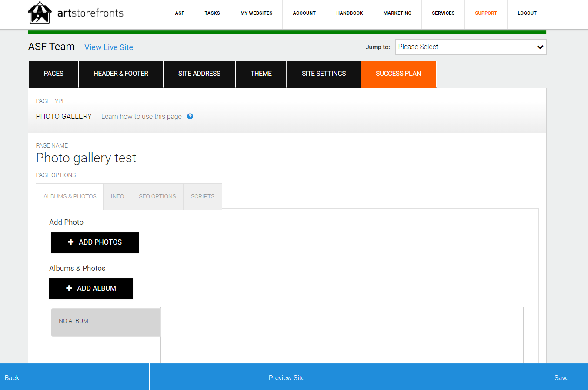Expand the Jump to Please Select dropdown
Viewport: 588px width, 390px height.
[471, 47]
